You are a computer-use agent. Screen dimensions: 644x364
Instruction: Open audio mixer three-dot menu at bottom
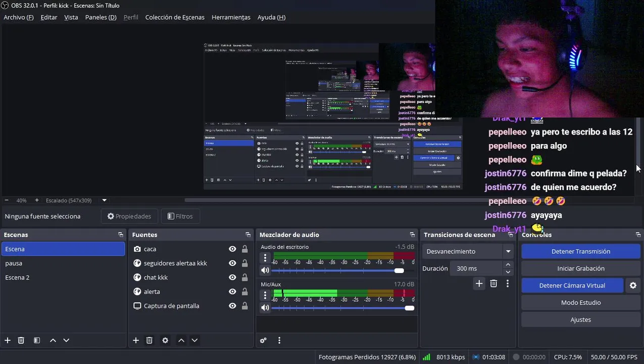click(279, 340)
